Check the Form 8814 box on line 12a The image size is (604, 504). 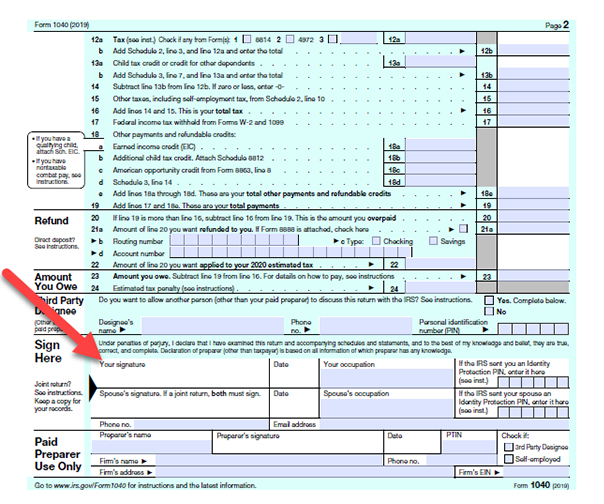247,39
